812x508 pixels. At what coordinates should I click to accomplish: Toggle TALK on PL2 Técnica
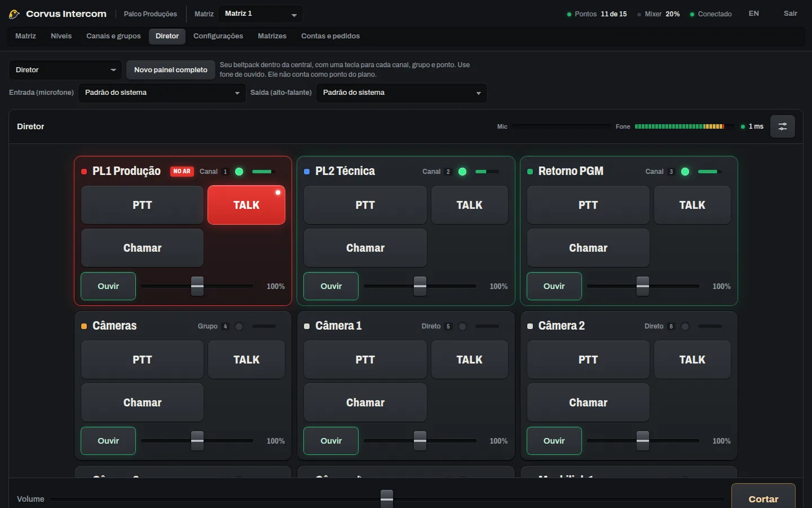click(x=470, y=205)
